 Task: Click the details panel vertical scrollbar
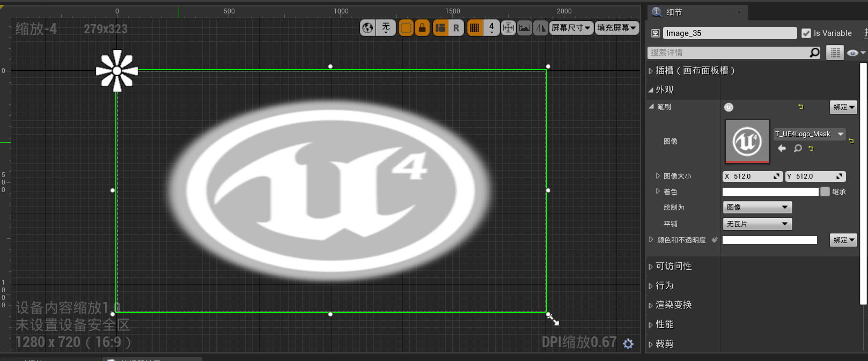[863, 183]
